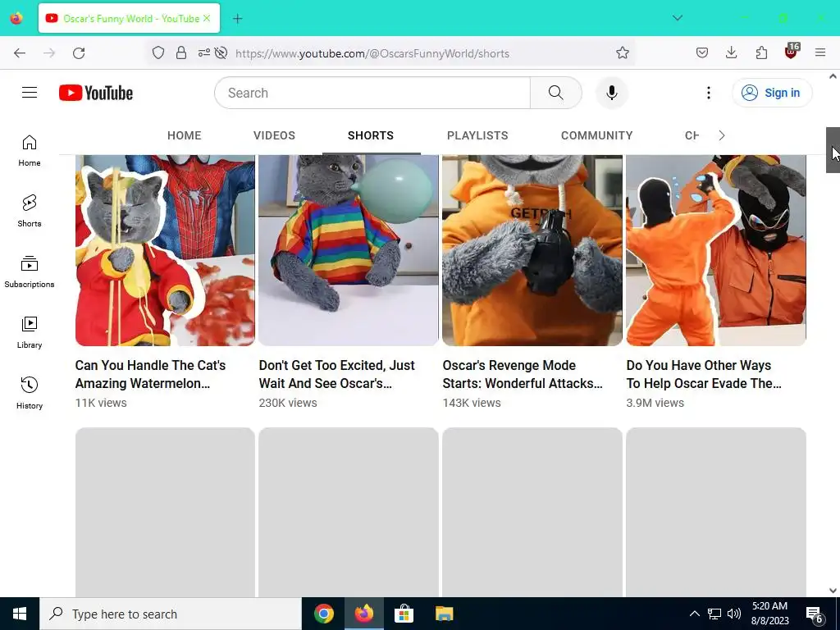Open the watermelon cat short thumbnail
Viewport: 840px width, 630px height.
pyautogui.click(x=165, y=250)
